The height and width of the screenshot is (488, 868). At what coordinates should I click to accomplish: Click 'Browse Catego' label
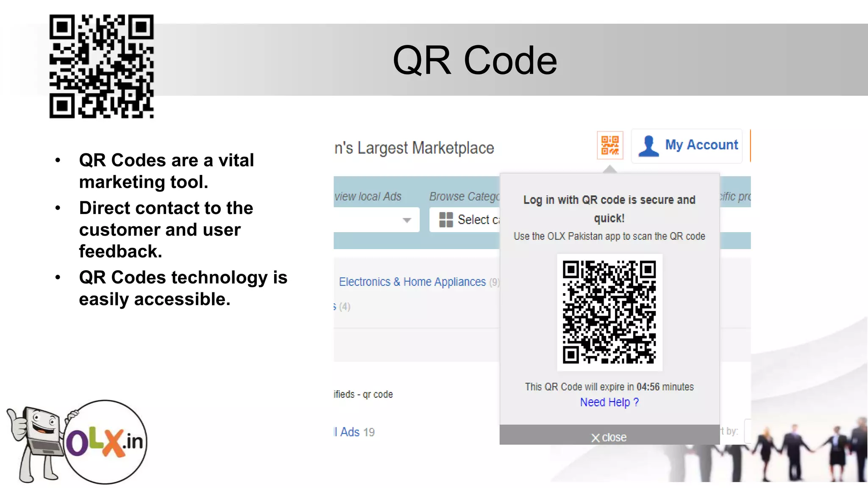tap(465, 196)
